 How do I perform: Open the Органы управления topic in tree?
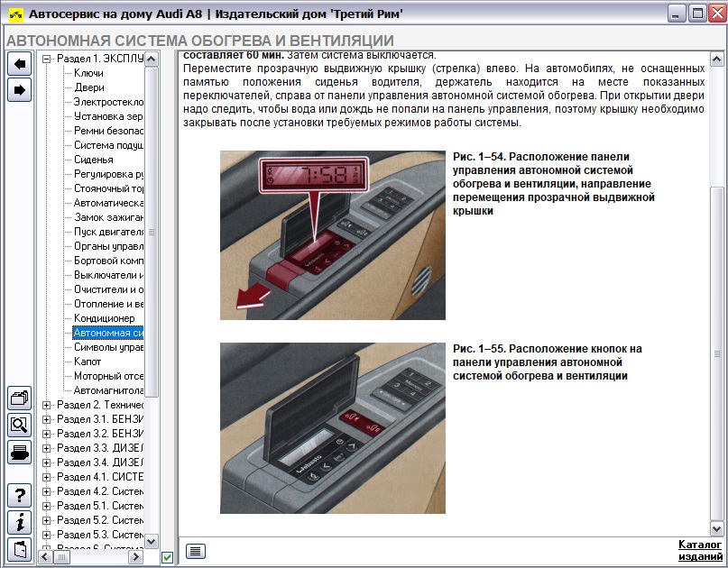click(x=108, y=246)
